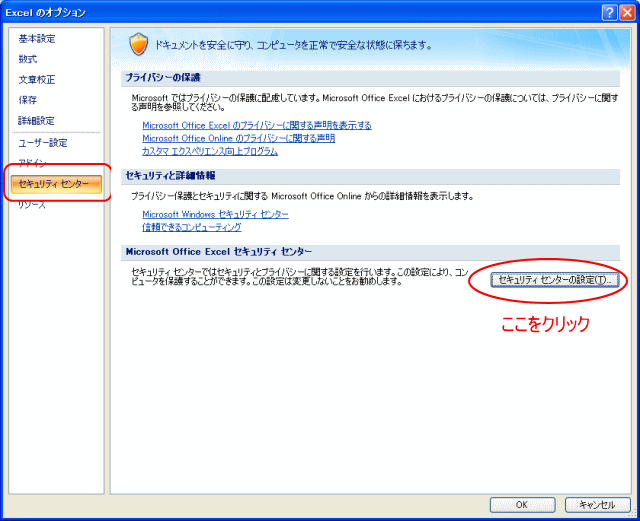Click the help question mark icon
The image size is (640, 521).
click(609, 13)
